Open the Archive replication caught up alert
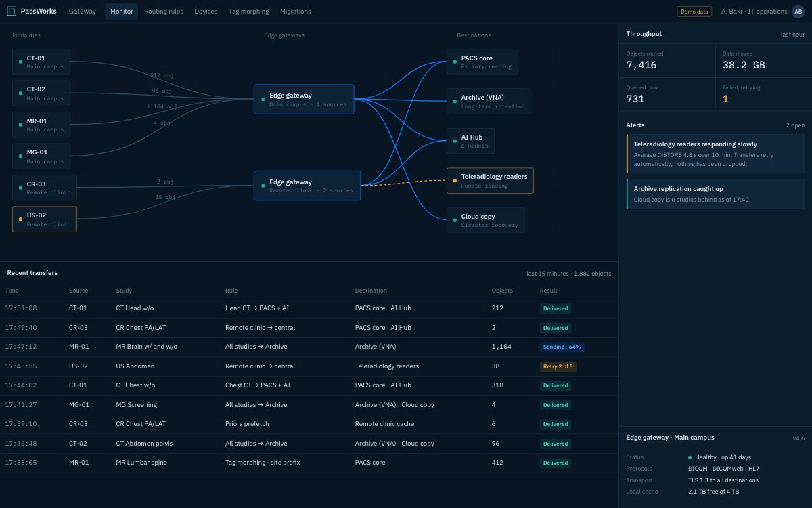812x508 pixels. click(x=715, y=194)
